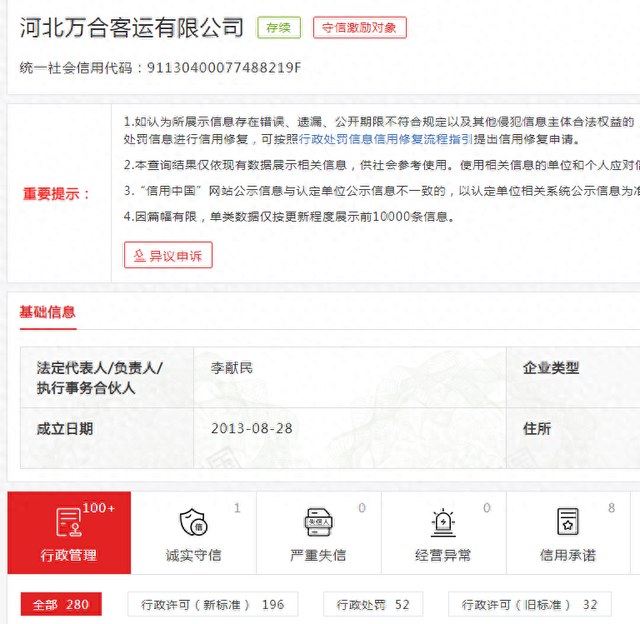Screen dimensions: 640x624
Task: Click the count 8 on 信用承诺
Action: (x=611, y=508)
